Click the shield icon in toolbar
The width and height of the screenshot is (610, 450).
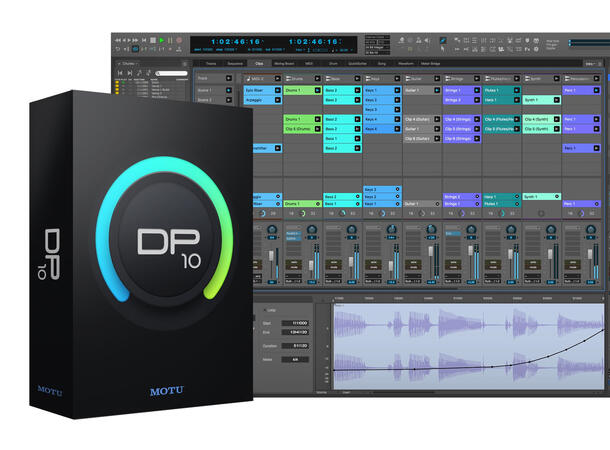[x=528, y=40]
